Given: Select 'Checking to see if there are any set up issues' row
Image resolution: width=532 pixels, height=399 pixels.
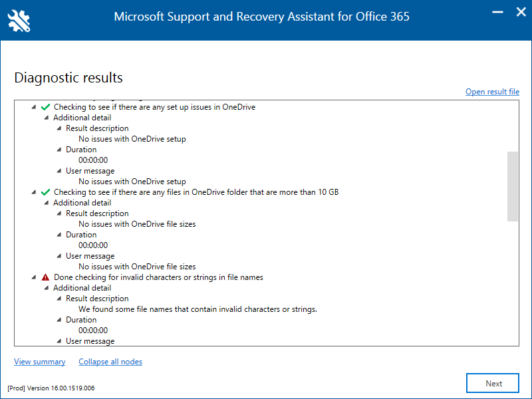Looking at the screenshot, I should click(x=154, y=107).
